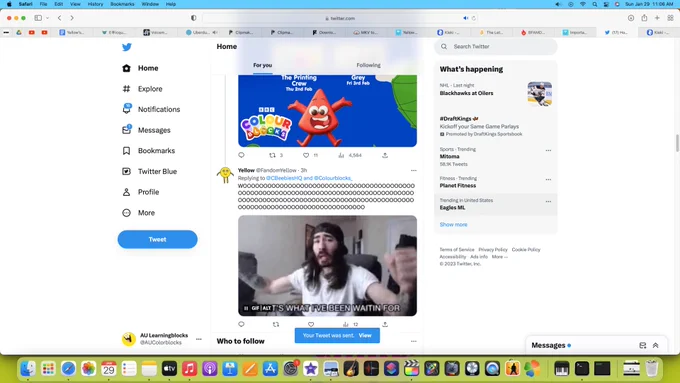The image size is (680, 383).
Task: Open options for the Planet Fitness trend
Action: coord(548,180)
